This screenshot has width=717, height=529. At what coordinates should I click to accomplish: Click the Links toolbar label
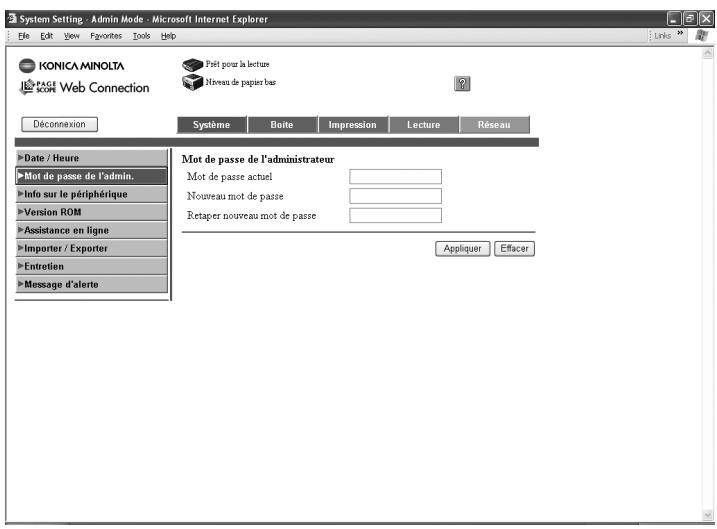pyautogui.click(x=662, y=36)
